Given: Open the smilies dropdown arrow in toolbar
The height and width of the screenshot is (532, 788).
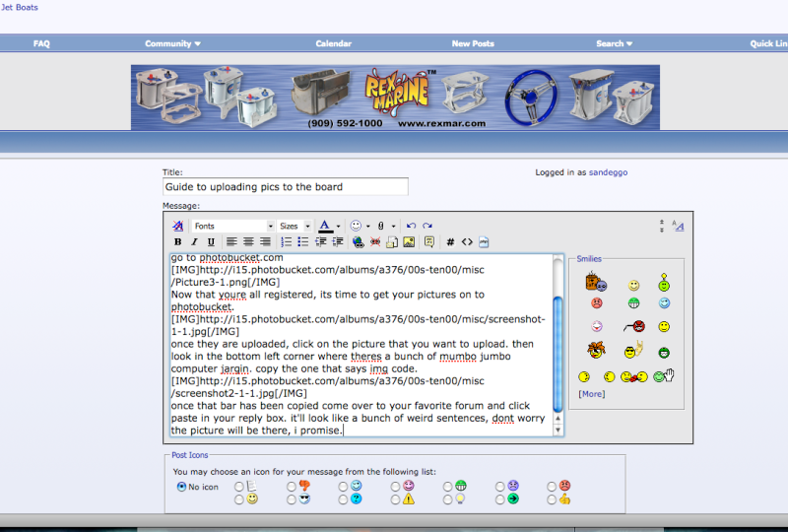Looking at the screenshot, I should (x=367, y=227).
